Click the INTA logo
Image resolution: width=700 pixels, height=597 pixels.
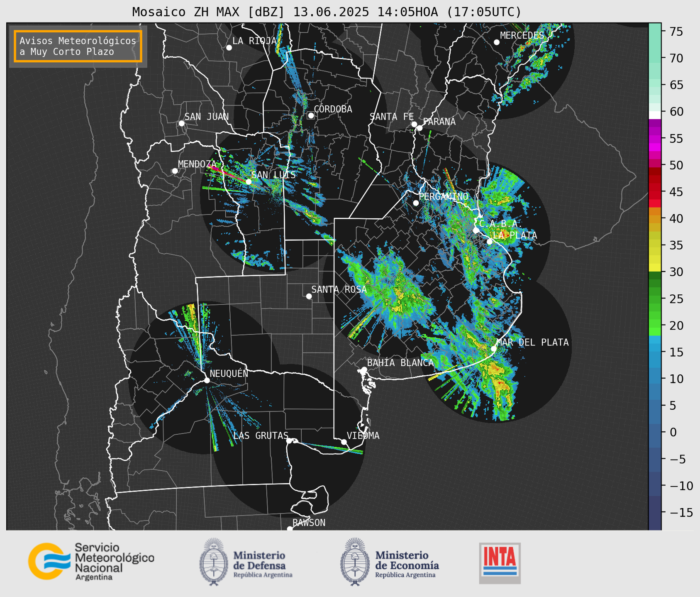(500, 563)
